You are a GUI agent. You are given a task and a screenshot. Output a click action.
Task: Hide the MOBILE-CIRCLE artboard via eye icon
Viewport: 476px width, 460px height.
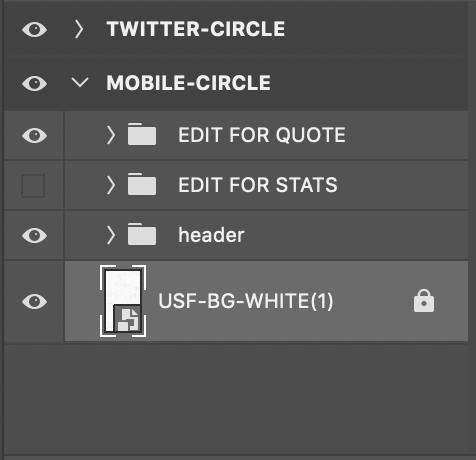point(34,83)
